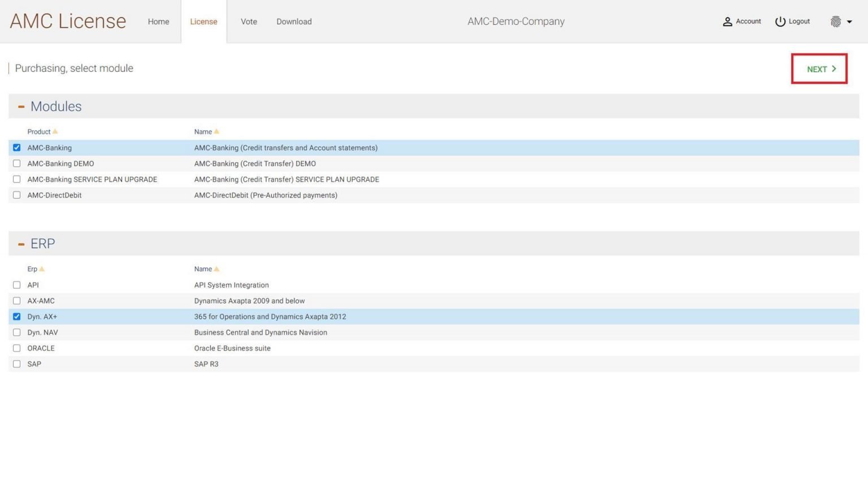
Task: Click 'Oracle E-Business suite' text
Action: (232, 348)
